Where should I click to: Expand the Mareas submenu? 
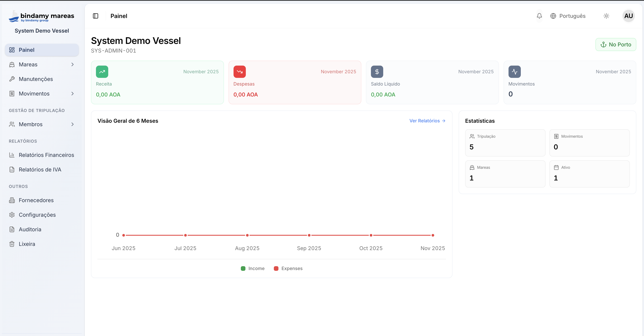coord(72,64)
